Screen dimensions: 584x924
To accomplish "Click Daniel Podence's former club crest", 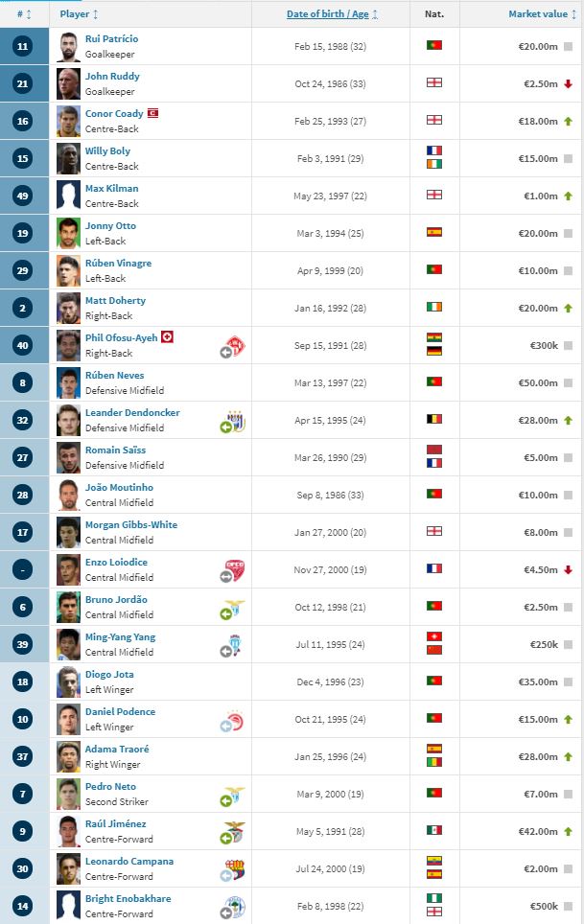I will pyautogui.click(x=231, y=721).
